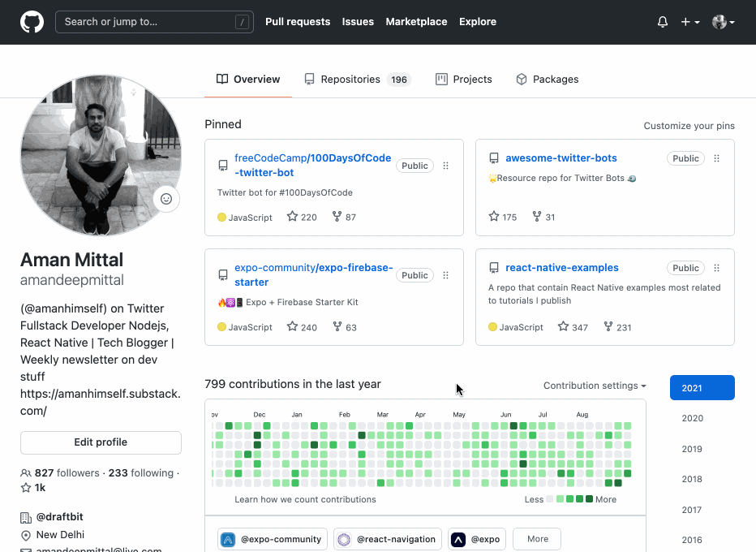Click the profile picture of Aman Mittal

[x=101, y=155]
